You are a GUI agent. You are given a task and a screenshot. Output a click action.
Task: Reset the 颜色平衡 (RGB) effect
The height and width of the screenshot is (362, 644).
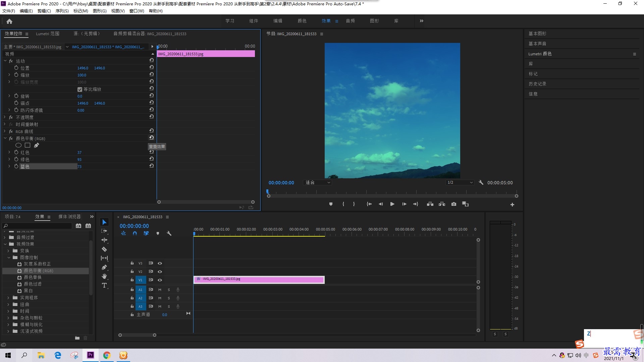point(152,138)
